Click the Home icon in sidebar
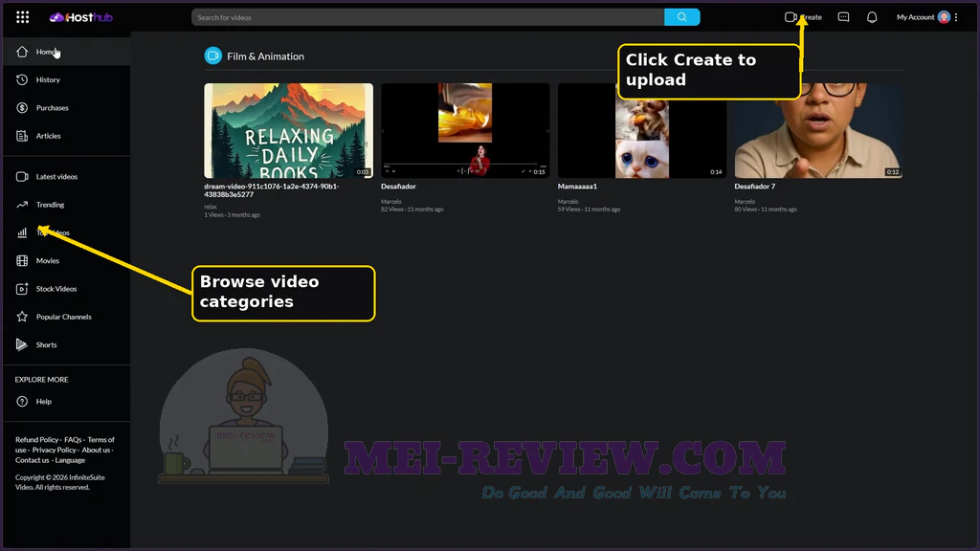980x551 pixels. [x=22, y=52]
